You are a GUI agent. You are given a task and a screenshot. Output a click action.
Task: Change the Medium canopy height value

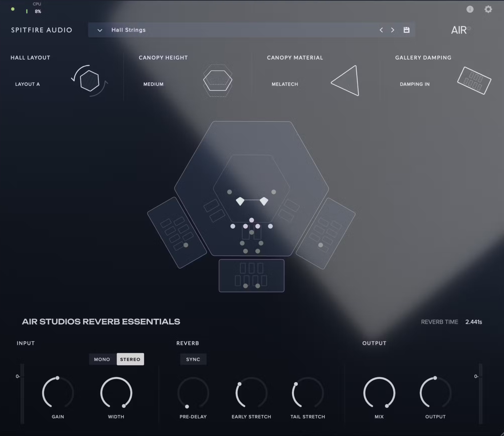[x=153, y=84]
